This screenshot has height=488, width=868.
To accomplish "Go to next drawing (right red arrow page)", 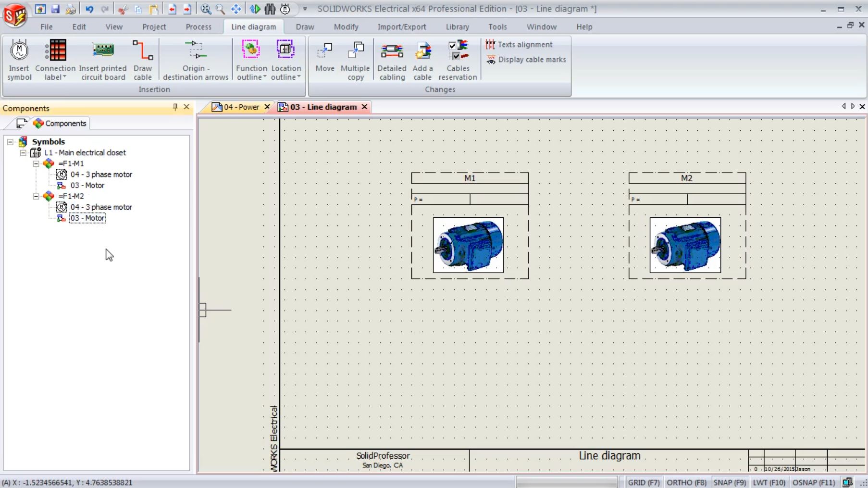I will [187, 9].
